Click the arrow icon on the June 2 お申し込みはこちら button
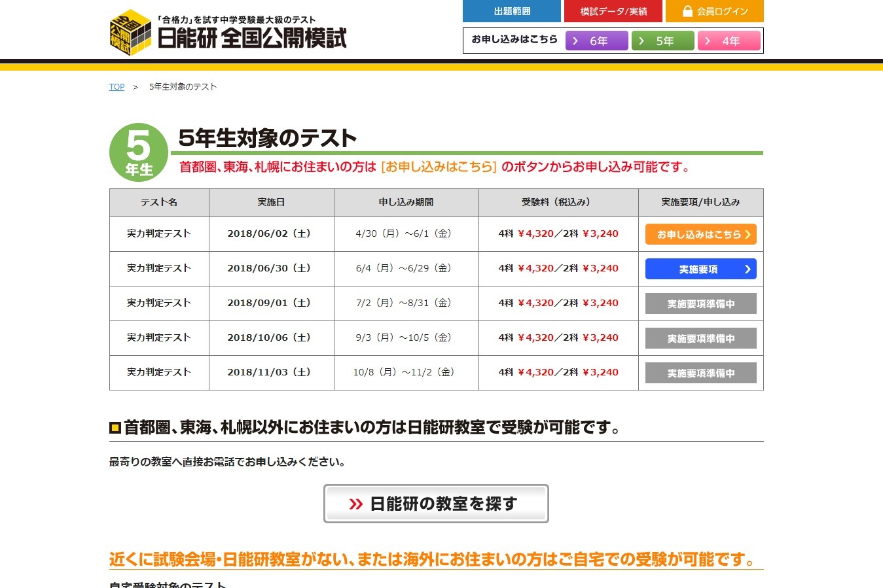Viewport: 883px width, 588px height. coord(749,233)
